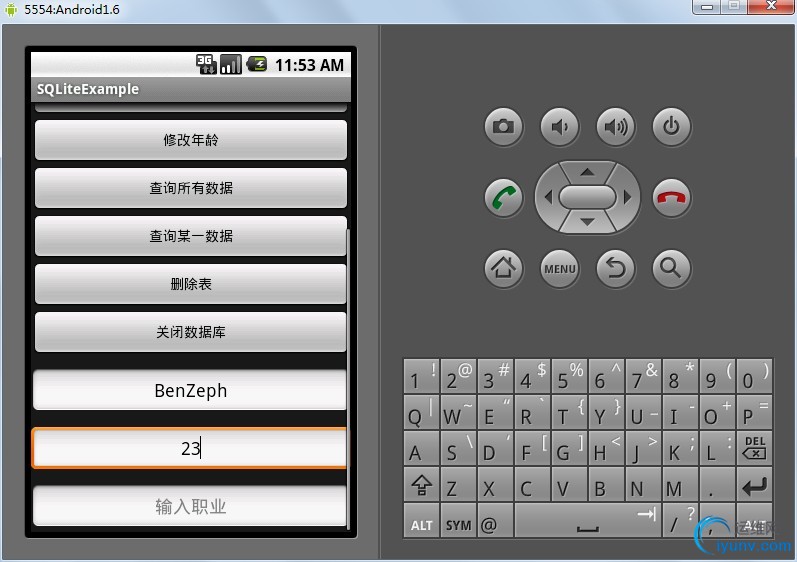This screenshot has width=797, height=562.
Task: Click the DEL key on the keyboard
Action: coord(754,448)
